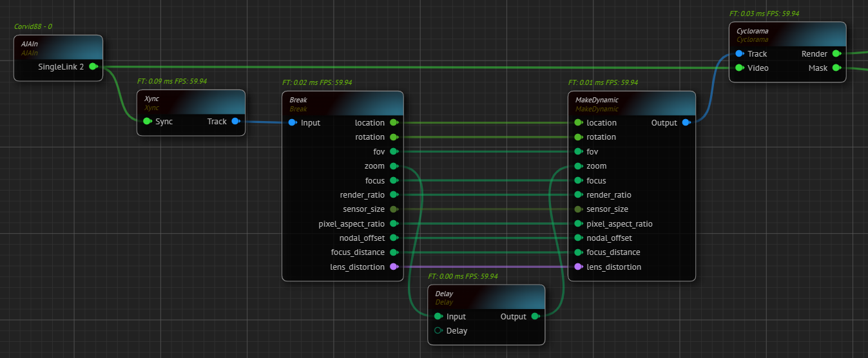Click the Input pin on Break node
Image resolution: width=868 pixels, height=358 pixels.
293,122
